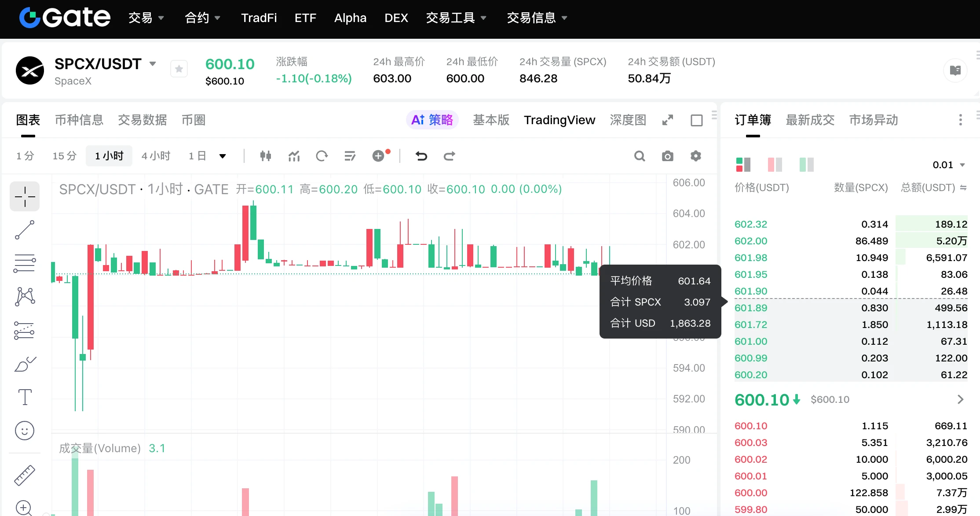
Task: Open the AI 策略 feature
Action: click(x=432, y=120)
